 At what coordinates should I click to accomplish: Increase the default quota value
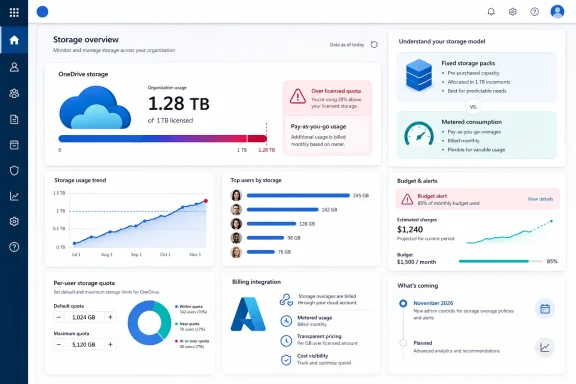110,317
